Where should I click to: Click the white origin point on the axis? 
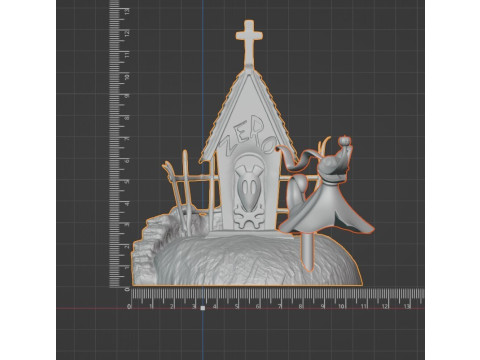[202, 308]
